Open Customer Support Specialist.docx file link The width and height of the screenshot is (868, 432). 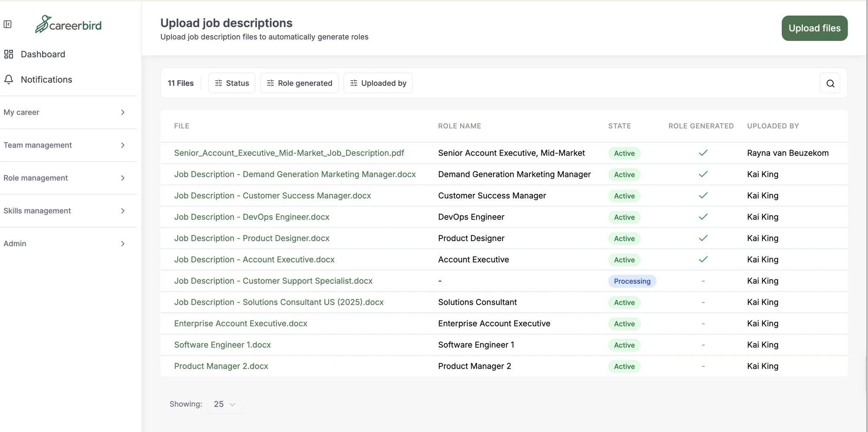coord(273,281)
